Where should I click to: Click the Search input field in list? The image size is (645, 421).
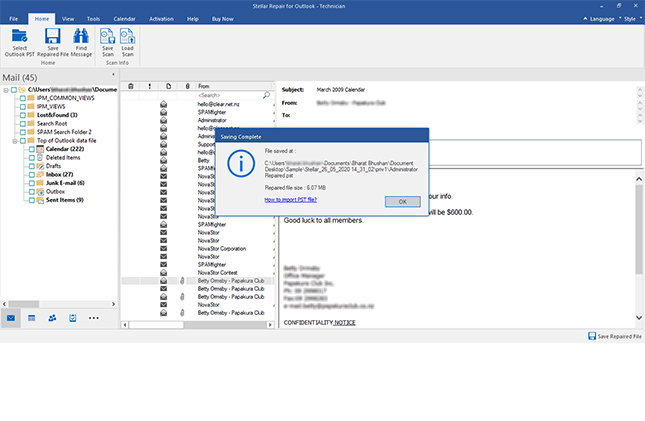pos(229,95)
